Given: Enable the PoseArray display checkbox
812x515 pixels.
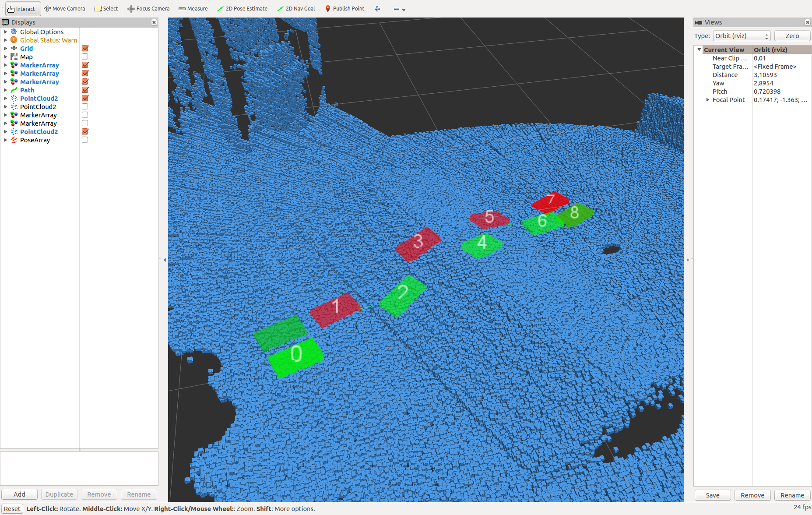Looking at the screenshot, I should pos(85,140).
